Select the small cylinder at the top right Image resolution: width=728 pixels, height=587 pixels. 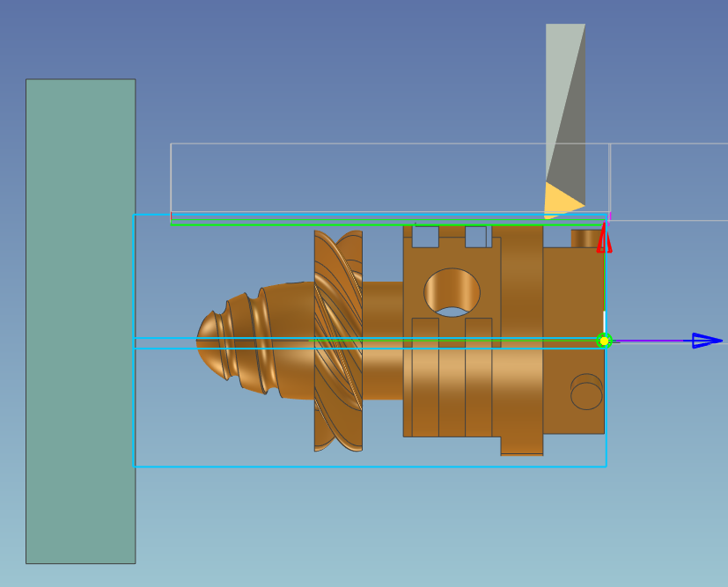tap(585, 238)
